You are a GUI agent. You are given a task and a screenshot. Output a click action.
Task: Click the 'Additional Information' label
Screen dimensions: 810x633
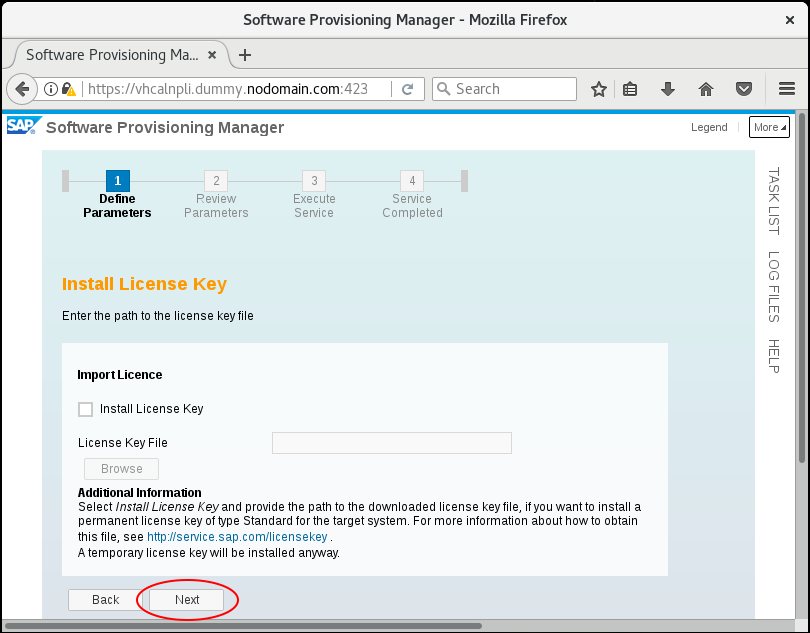pyautogui.click(x=139, y=492)
